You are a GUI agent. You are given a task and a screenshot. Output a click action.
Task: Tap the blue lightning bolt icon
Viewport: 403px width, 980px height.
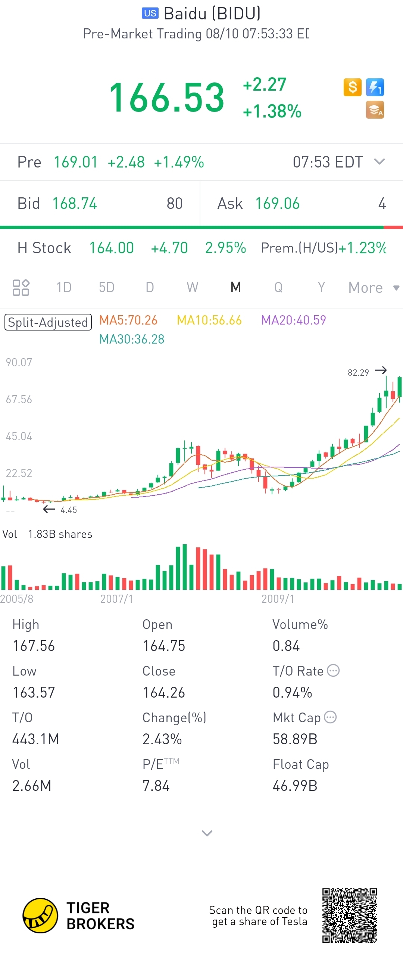tap(375, 88)
